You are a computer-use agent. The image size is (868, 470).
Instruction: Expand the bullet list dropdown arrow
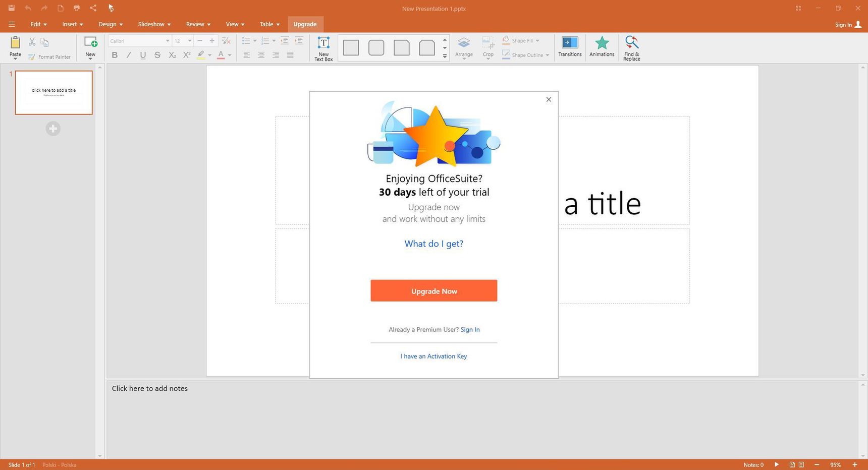click(255, 41)
